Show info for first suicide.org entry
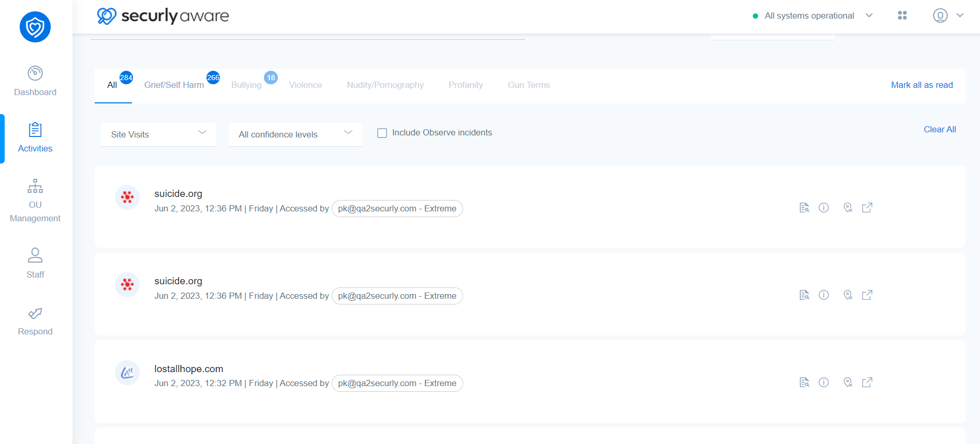980x444 pixels. coord(824,208)
